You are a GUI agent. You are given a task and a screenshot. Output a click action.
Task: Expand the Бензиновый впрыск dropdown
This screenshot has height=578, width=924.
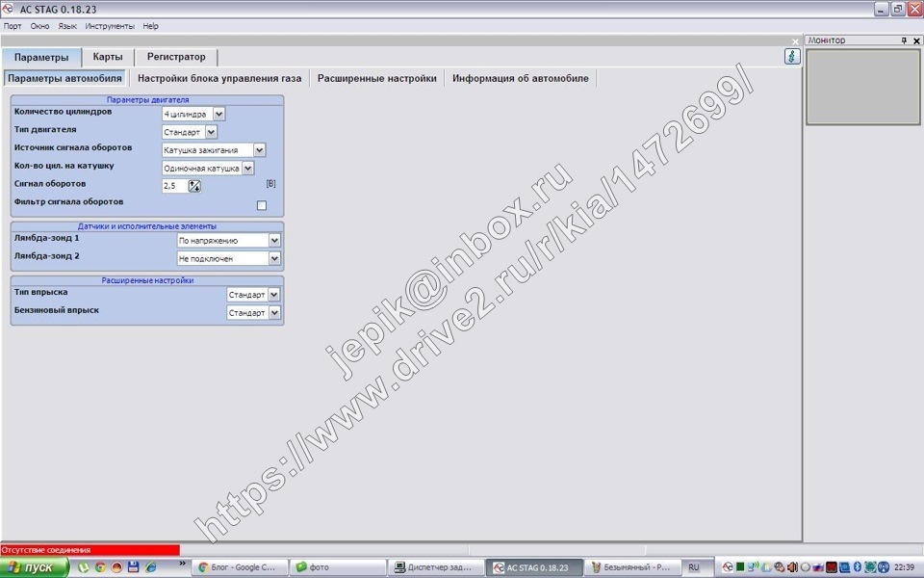tap(274, 312)
